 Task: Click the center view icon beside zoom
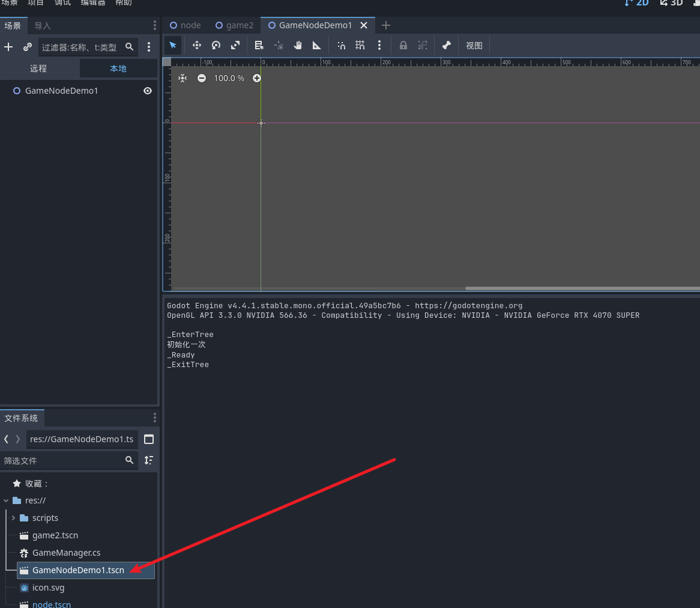tap(183, 78)
